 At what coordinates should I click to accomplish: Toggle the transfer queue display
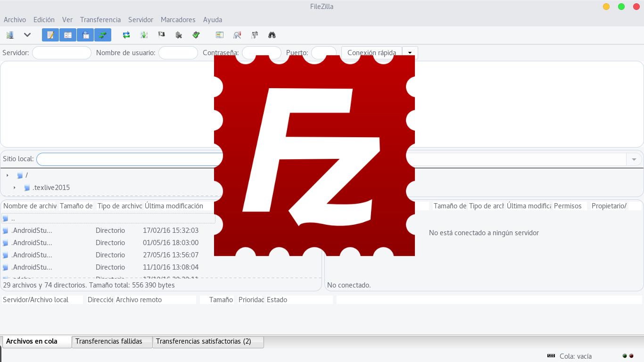(103, 35)
